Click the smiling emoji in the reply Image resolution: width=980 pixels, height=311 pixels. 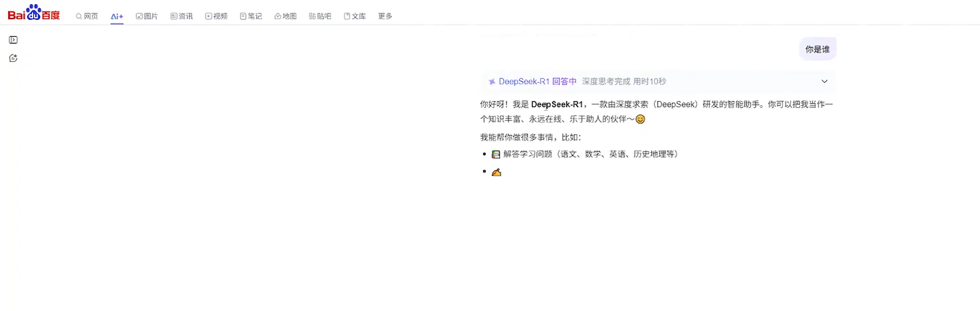pyautogui.click(x=640, y=119)
